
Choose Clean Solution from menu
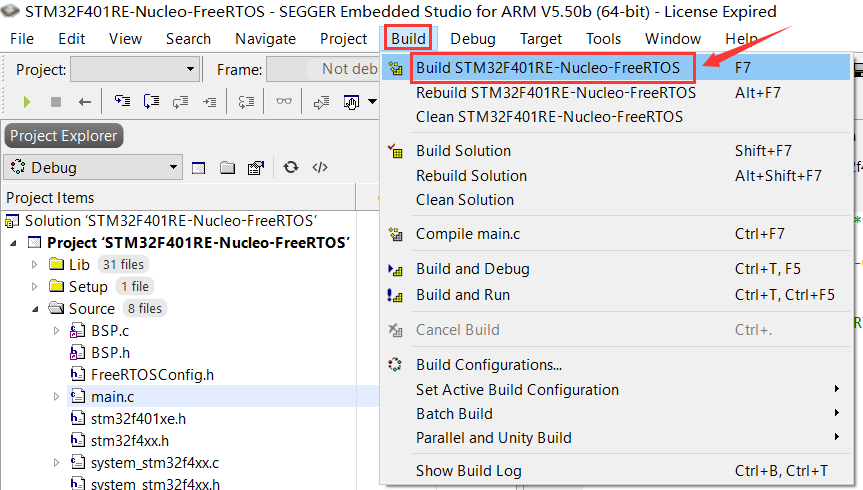[616, 200]
